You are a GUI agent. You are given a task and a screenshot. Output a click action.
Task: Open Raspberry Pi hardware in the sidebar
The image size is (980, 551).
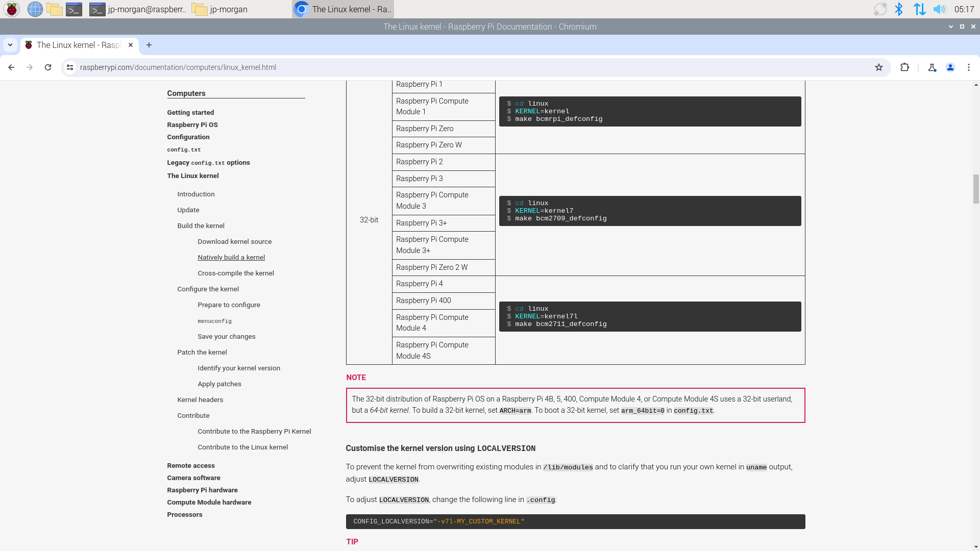(x=202, y=490)
